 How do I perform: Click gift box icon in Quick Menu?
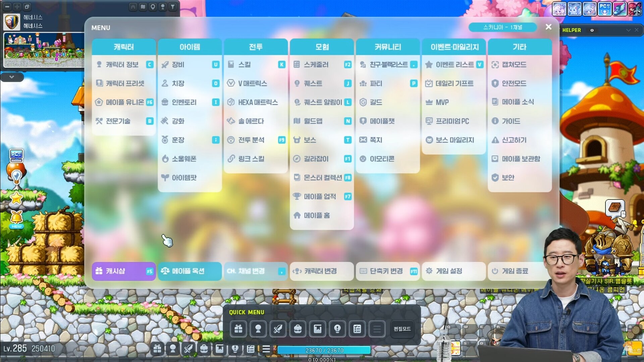point(238,329)
